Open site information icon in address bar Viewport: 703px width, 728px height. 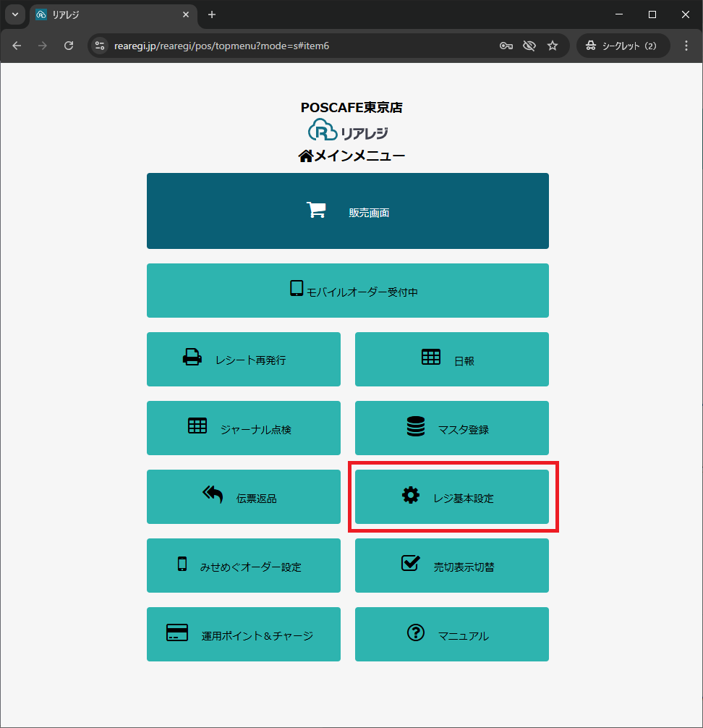(100, 46)
